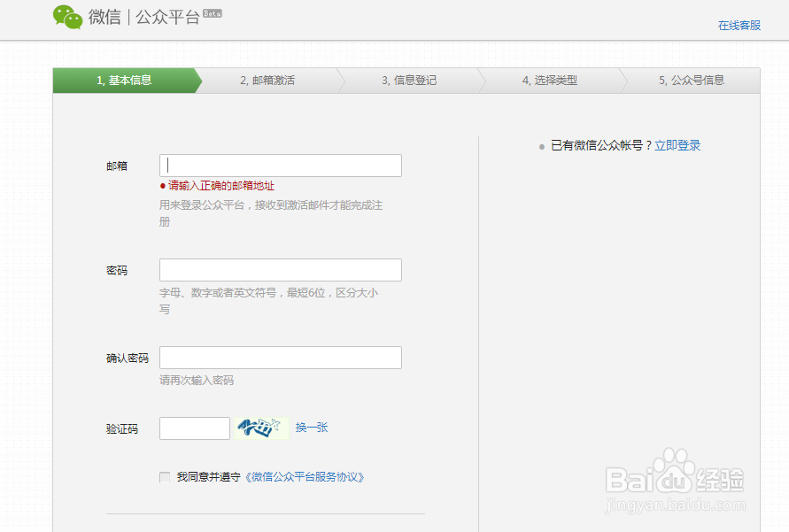789x532 pixels.
Task: Open 《微信公众平台服务协议》 link
Action: [304, 477]
